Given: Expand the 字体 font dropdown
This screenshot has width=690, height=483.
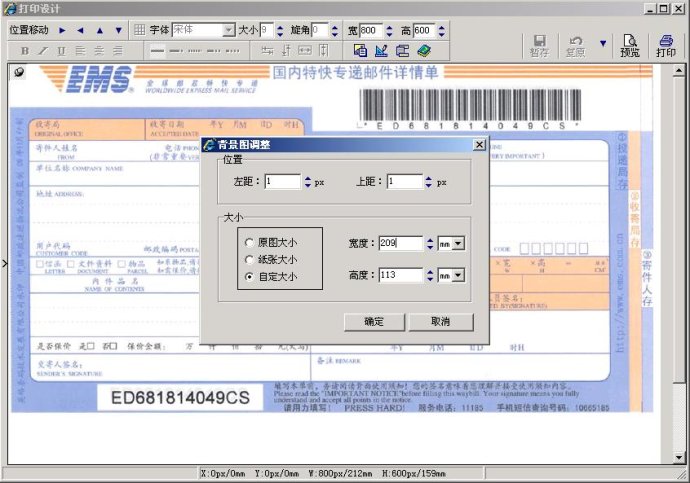Looking at the screenshot, I should [x=229, y=31].
